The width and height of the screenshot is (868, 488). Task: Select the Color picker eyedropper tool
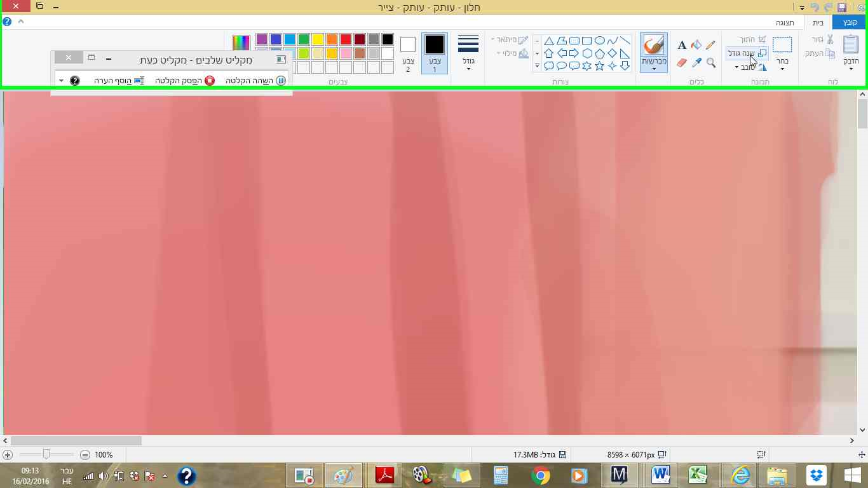pos(696,63)
